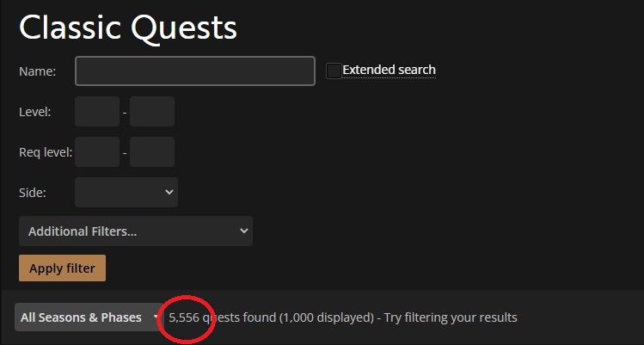
Task: Click the chevron on Additional Filters
Action: tap(244, 231)
